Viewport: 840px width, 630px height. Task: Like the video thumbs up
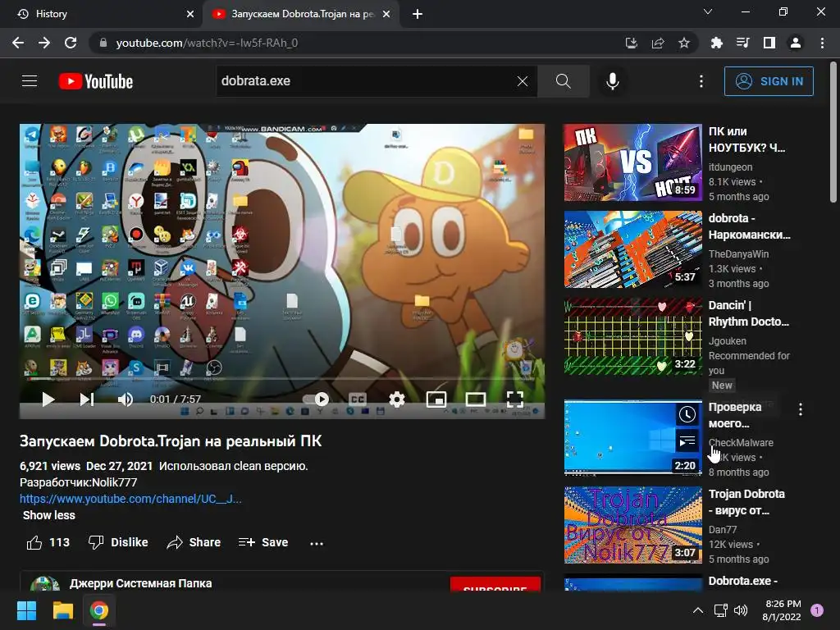tap(48, 543)
